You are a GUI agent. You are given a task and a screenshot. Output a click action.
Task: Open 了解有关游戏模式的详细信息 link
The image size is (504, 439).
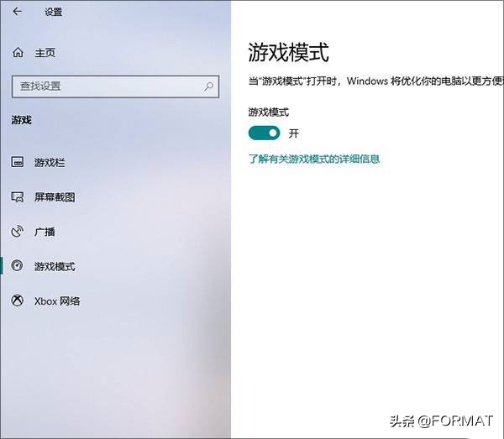(314, 159)
